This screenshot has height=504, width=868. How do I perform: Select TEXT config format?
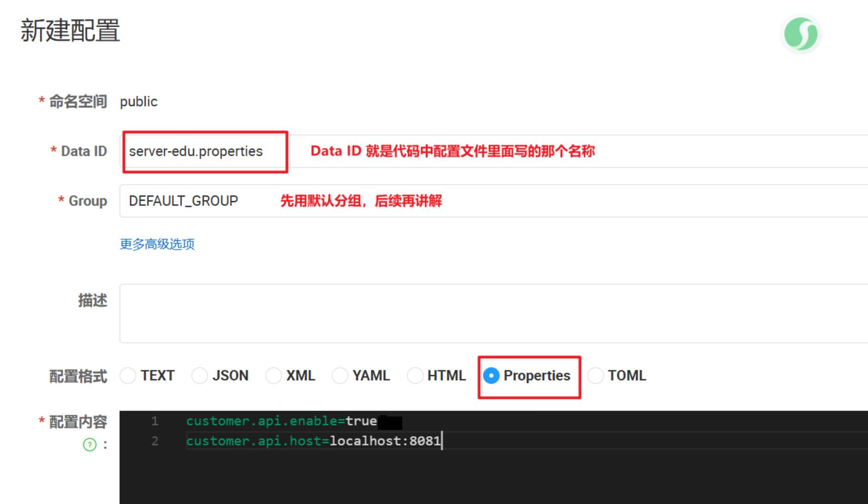point(128,376)
